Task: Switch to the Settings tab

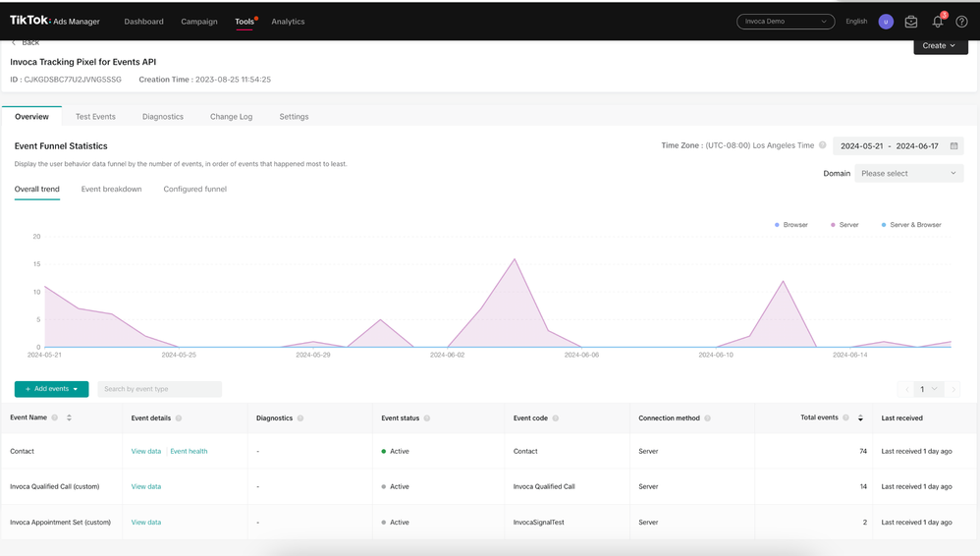Action: point(294,116)
